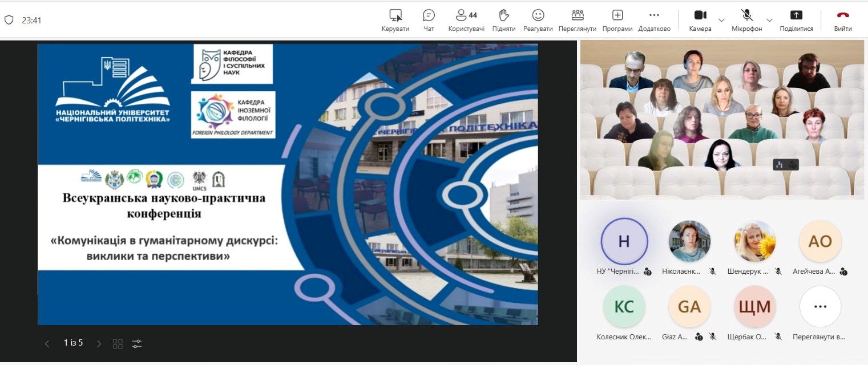Open the Додатково more options menu
This screenshot has height=365, width=868.
655,20
